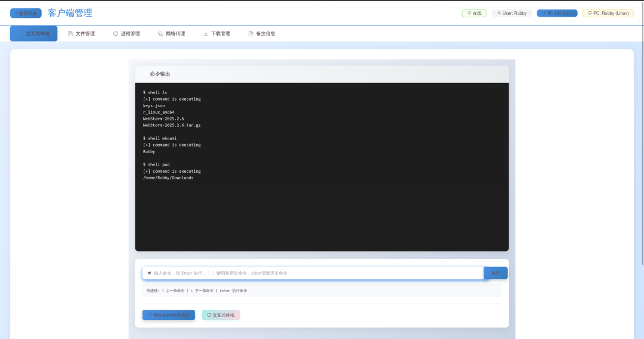644x339 pixels.
Task: Click the 快捷键 shortcut hint text
Action: click(x=197, y=291)
